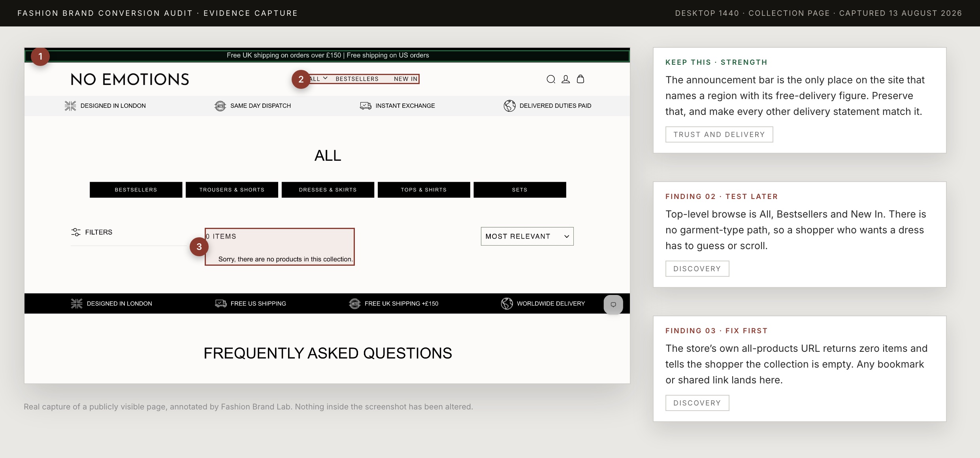
Task: Click the NO EMOTIONS logo
Action: (130, 79)
